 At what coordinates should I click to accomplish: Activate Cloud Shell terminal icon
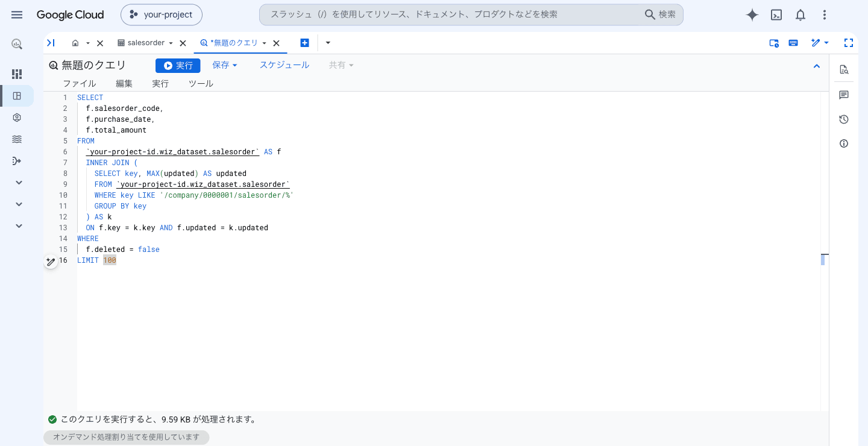pos(777,15)
